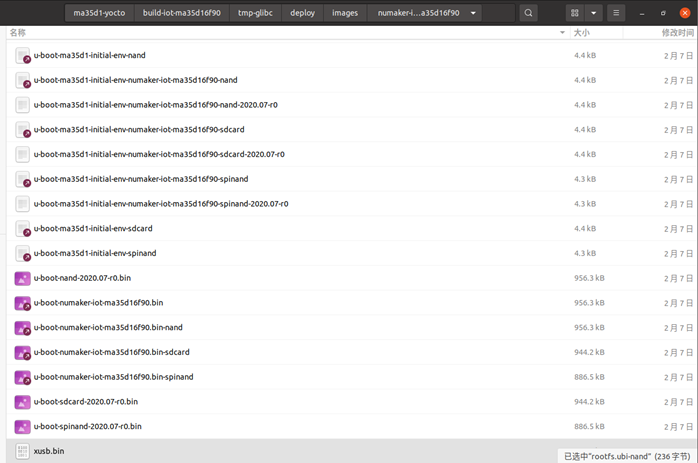The width and height of the screenshot is (698, 463).
Task: Navigate to ma35d1-yocto in path bar
Action: tap(99, 13)
